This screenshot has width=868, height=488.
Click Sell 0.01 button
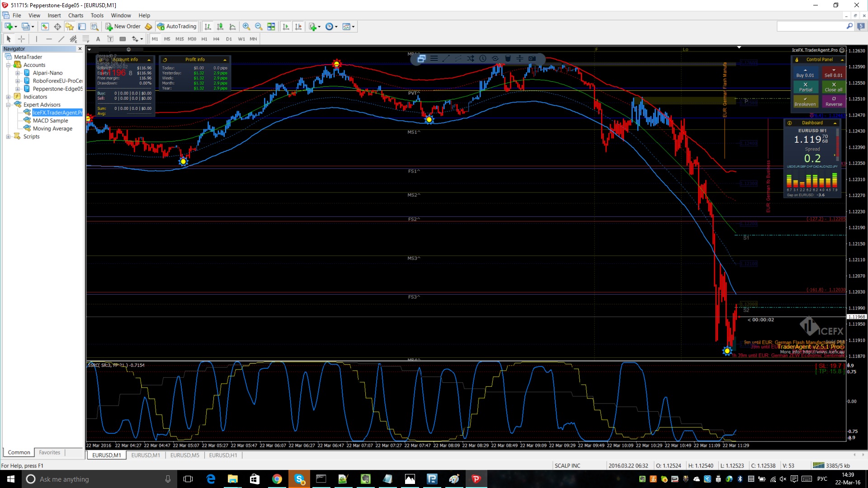[834, 73]
